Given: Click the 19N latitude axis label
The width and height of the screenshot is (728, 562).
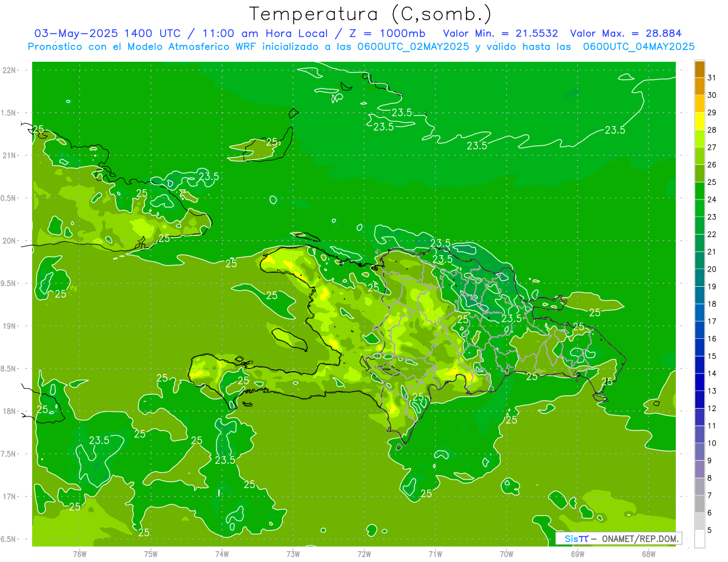Looking at the screenshot, I should click(x=9, y=326).
